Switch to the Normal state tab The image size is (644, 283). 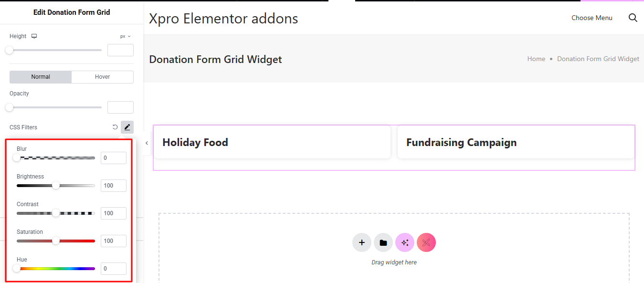tap(41, 77)
